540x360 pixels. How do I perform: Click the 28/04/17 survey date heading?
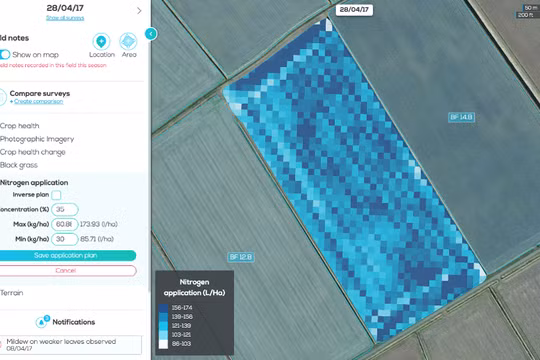tap(65, 8)
